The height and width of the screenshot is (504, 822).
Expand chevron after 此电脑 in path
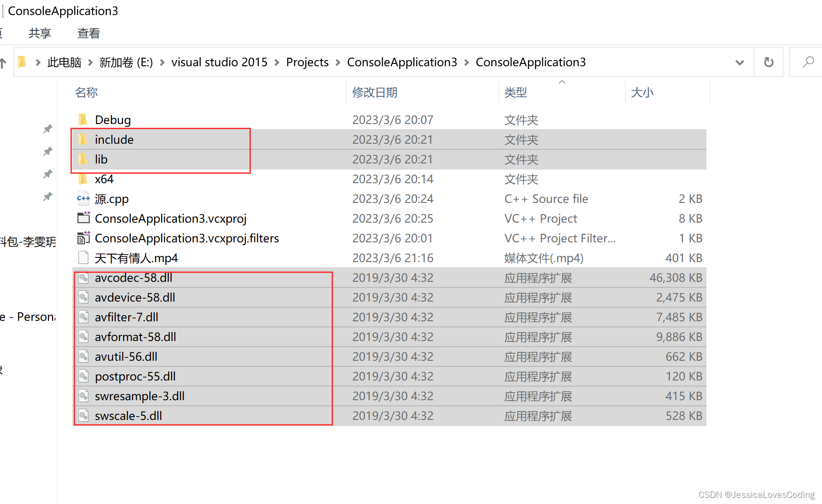[x=90, y=62]
